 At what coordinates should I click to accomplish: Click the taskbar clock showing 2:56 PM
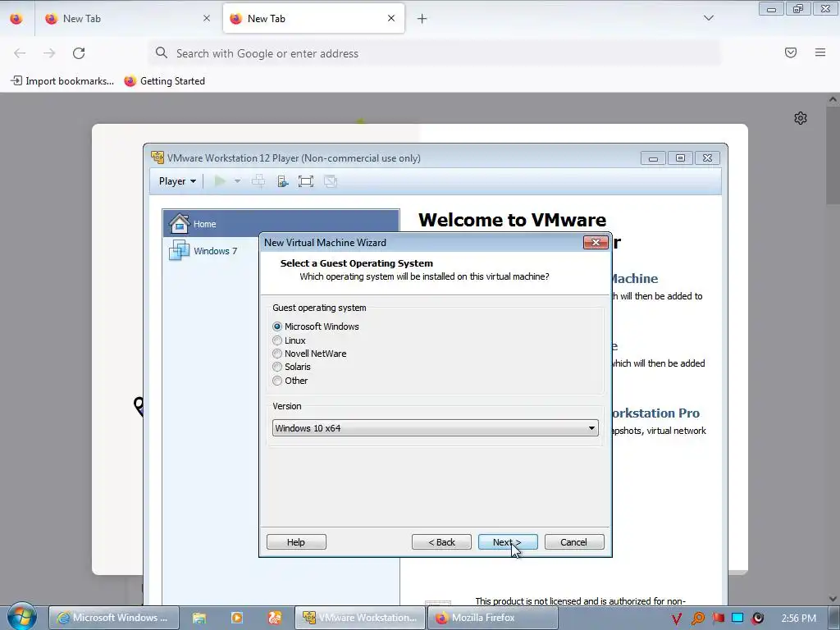[x=798, y=619]
